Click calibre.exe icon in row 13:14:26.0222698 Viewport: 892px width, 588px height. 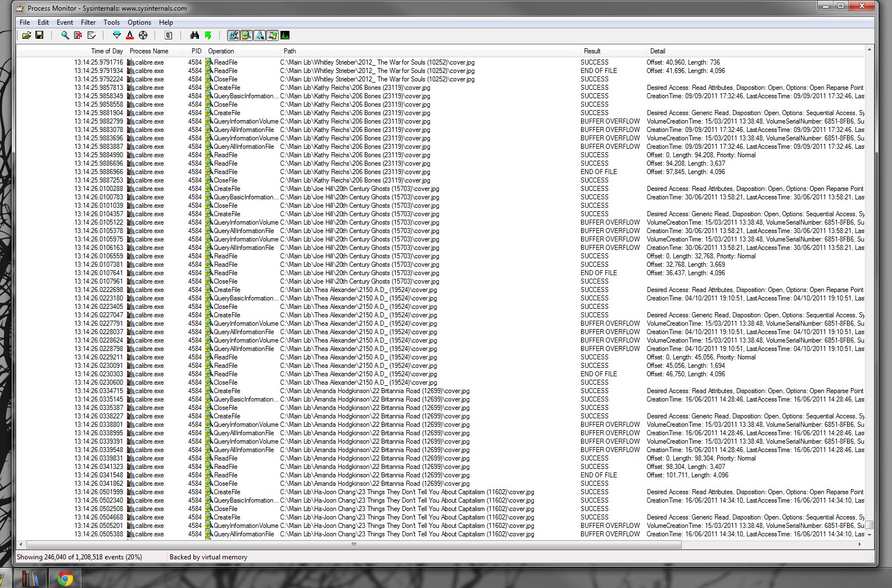(x=130, y=290)
